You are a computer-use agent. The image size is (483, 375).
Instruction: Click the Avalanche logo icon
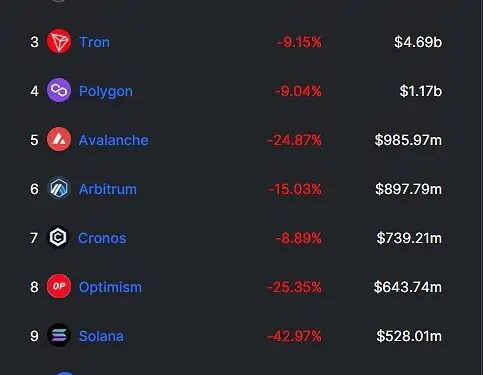59,139
